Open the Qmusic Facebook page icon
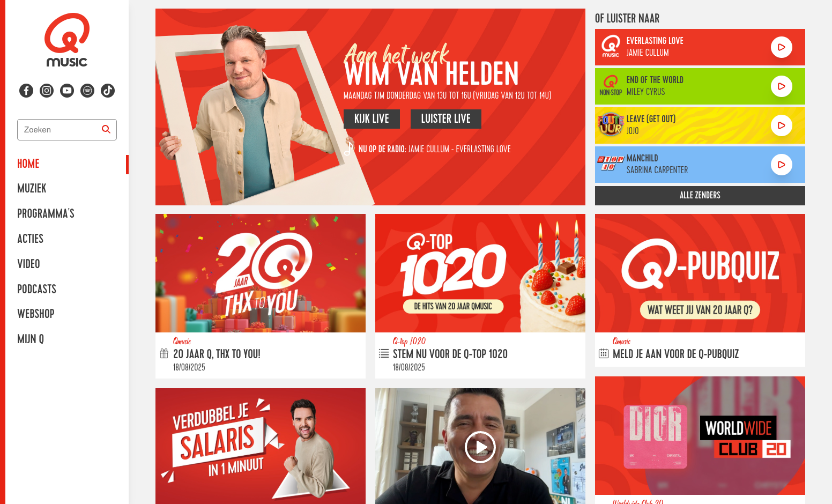Viewport: 832px width, 504px height. click(x=26, y=91)
